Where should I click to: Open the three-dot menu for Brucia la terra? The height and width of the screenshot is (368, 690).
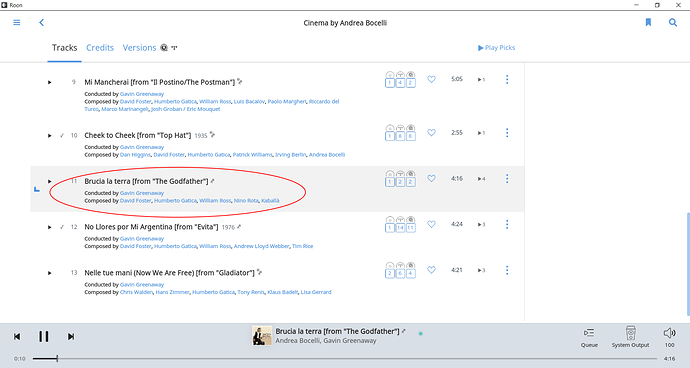tap(507, 178)
